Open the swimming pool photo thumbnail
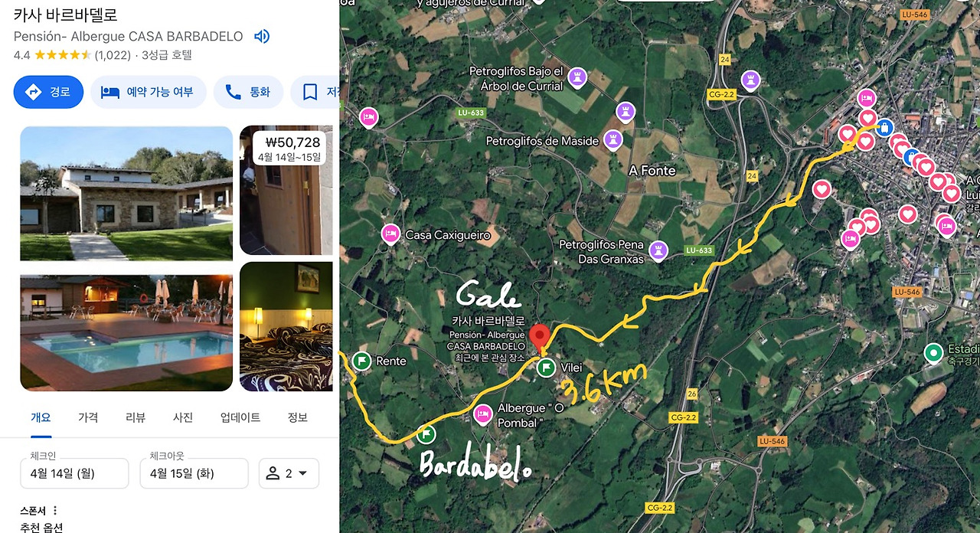The height and width of the screenshot is (533, 980). [126, 333]
